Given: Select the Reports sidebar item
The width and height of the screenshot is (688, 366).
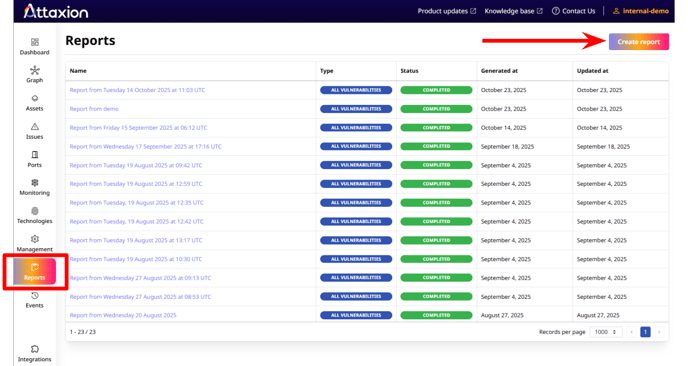Looking at the screenshot, I should (35, 272).
